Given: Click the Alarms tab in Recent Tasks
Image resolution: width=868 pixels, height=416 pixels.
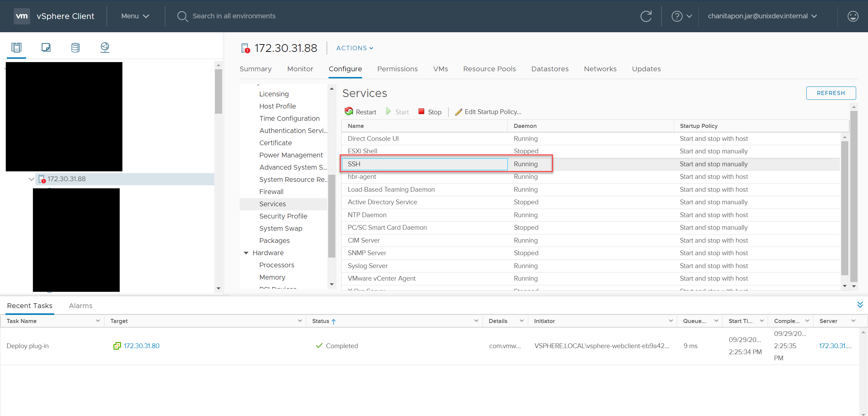Looking at the screenshot, I should pyautogui.click(x=81, y=305).
